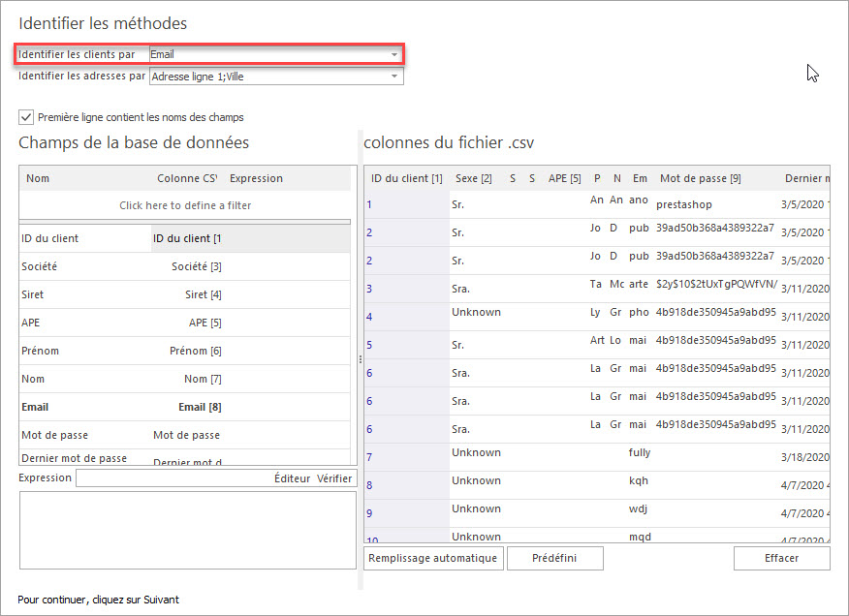Select the bold Email field row
Image resolution: width=849 pixels, height=616 pixels.
tap(185, 407)
